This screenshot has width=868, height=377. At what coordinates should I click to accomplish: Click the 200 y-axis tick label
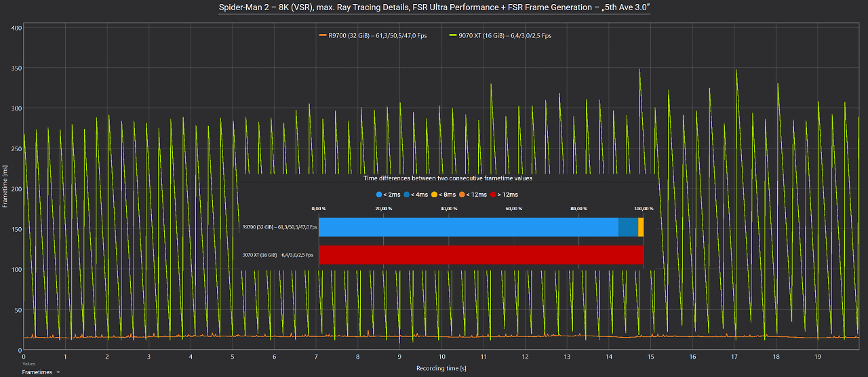pyautogui.click(x=17, y=189)
